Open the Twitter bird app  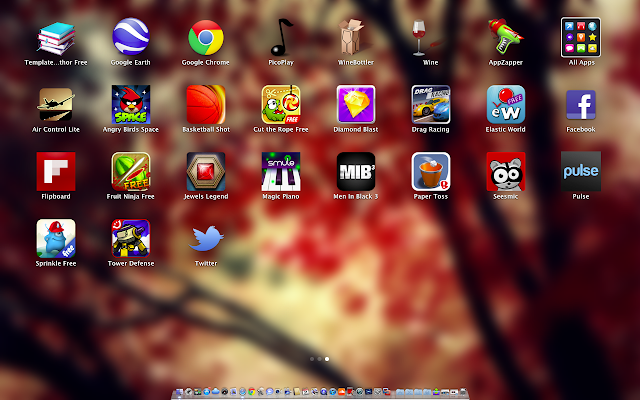(x=206, y=238)
